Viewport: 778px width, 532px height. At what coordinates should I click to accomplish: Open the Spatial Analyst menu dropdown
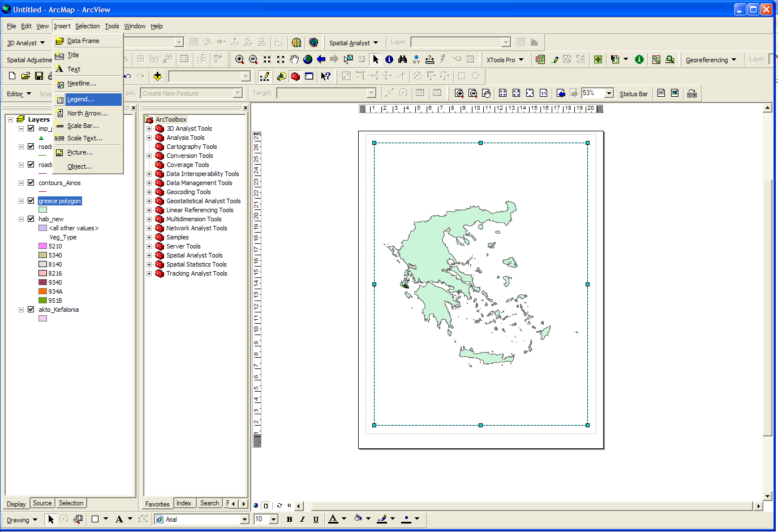[x=354, y=42]
